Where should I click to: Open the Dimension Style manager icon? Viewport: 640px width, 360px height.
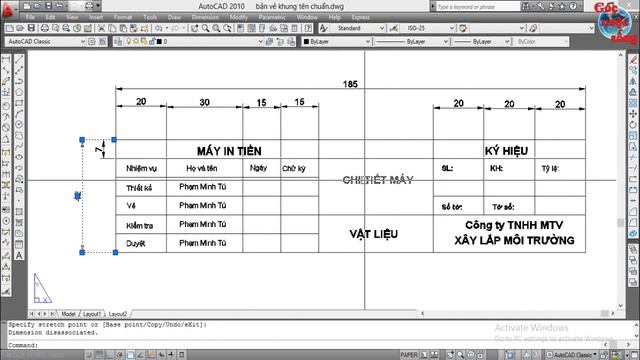click(393, 28)
